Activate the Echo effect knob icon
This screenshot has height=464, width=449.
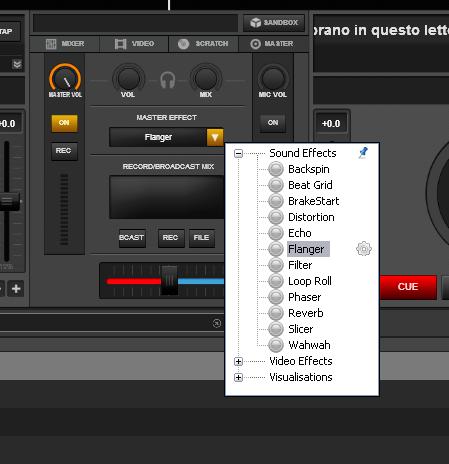coord(276,233)
